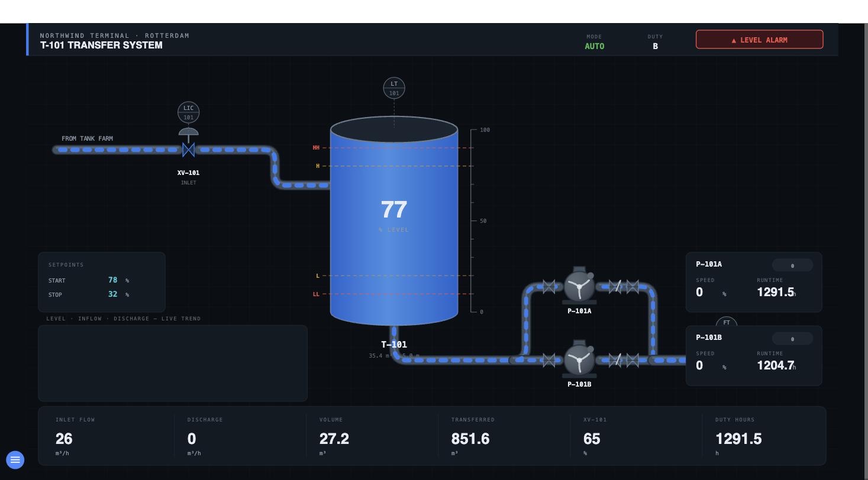
Task: Click the LL alarm limit marker
Action: point(316,294)
